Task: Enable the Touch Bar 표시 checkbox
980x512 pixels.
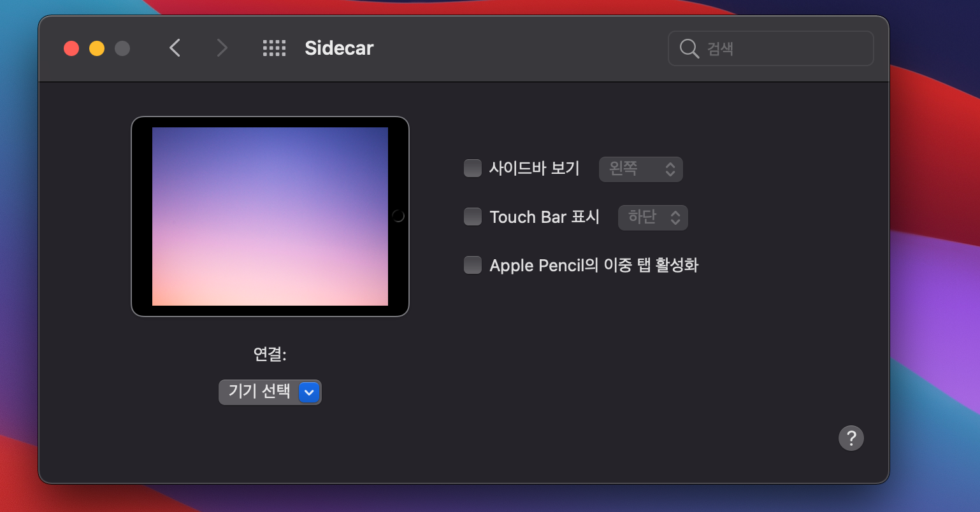Action: pos(473,217)
